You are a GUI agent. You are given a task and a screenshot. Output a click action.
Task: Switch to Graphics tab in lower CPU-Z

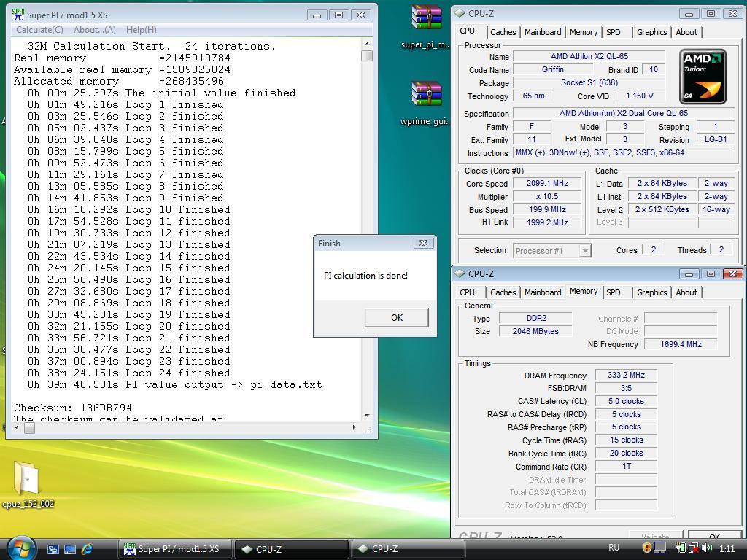pyautogui.click(x=651, y=292)
